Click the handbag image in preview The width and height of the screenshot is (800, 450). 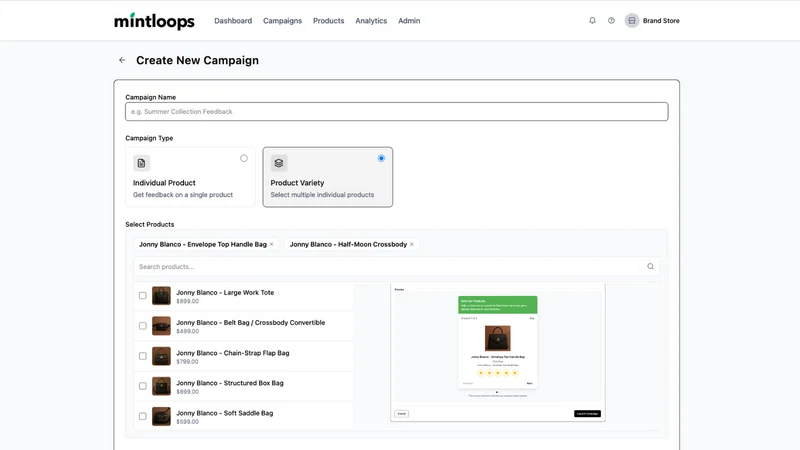coord(497,338)
